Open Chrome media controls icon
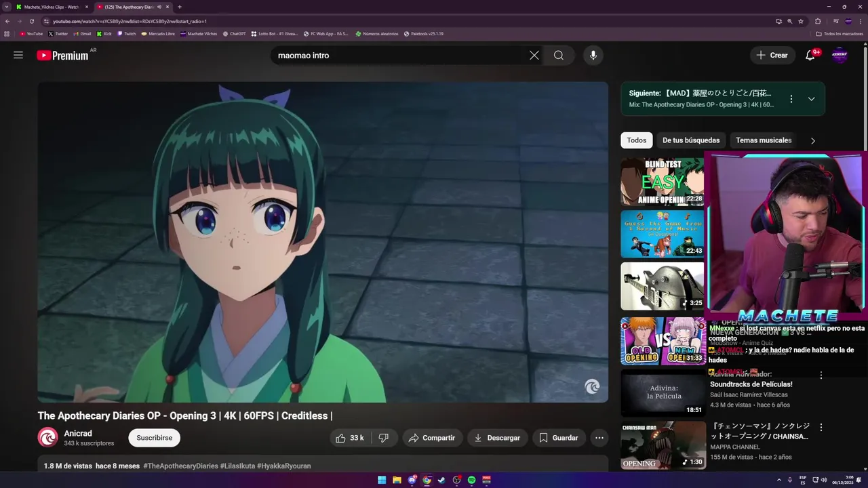868x488 pixels. (836, 21)
